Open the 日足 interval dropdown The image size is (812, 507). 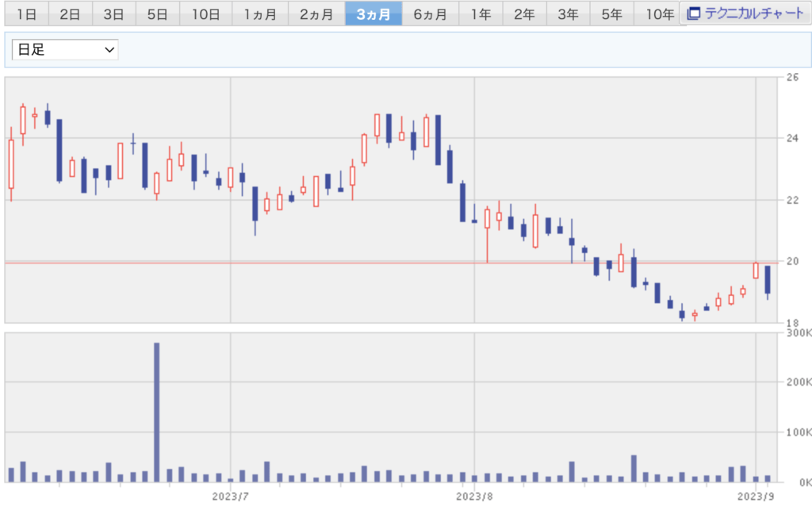point(65,50)
